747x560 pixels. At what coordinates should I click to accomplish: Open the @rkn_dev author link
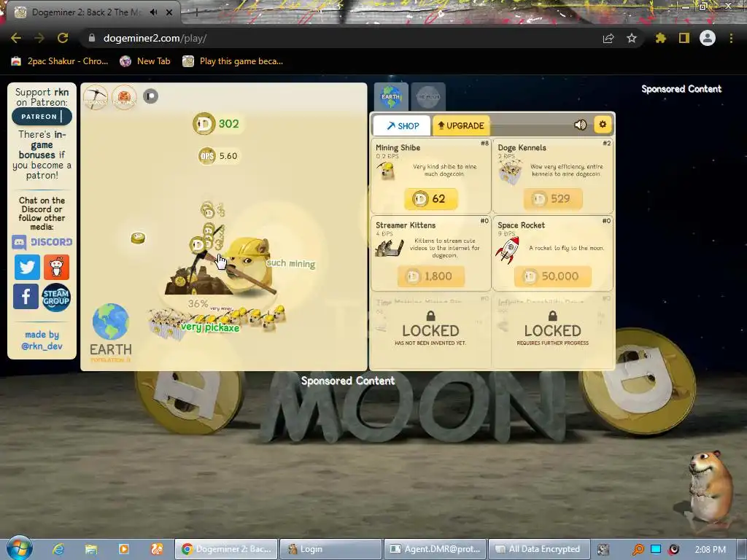coord(42,346)
